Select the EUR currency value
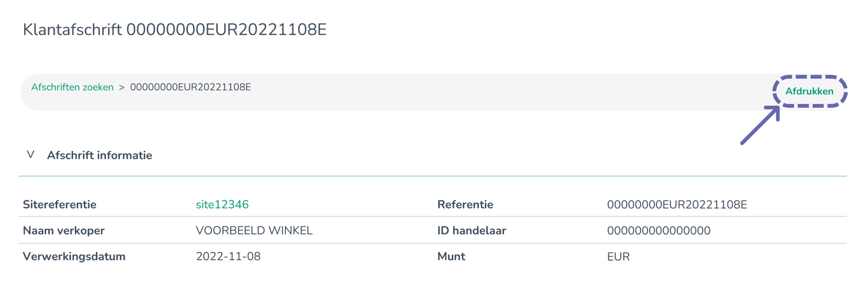This screenshot has width=868, height=295. (x=618, y=257)
